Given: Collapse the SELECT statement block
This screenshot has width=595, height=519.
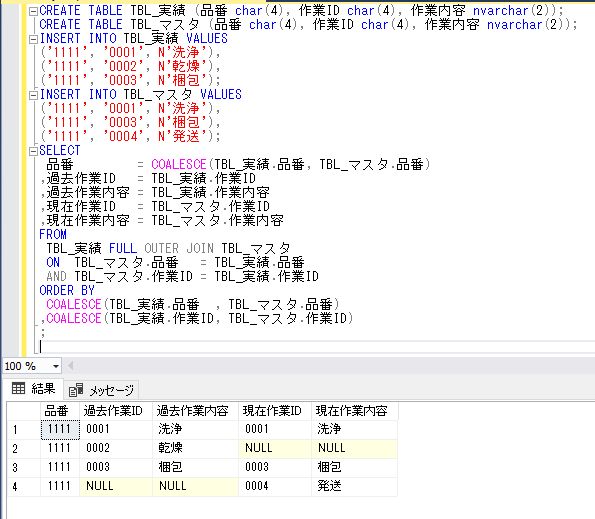Looking at the screenshot, I should (x=33, y=151).
